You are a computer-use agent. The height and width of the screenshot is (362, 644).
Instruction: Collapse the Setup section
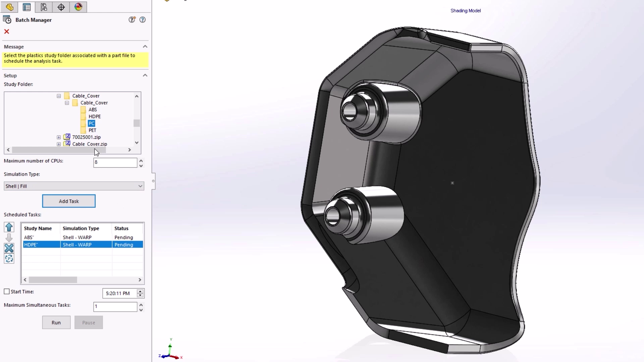(x=145, y=75)
